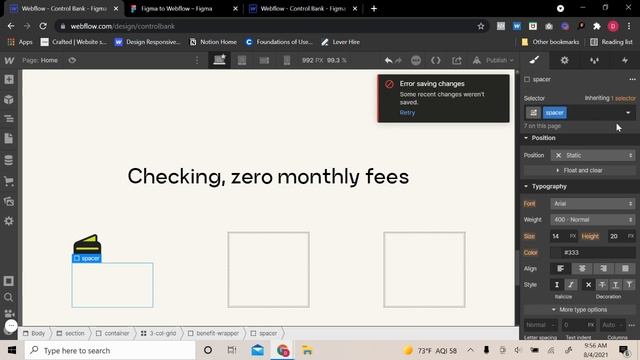Click the Undo arrow
Screen dimensions: 640x360
click(388, 60)
